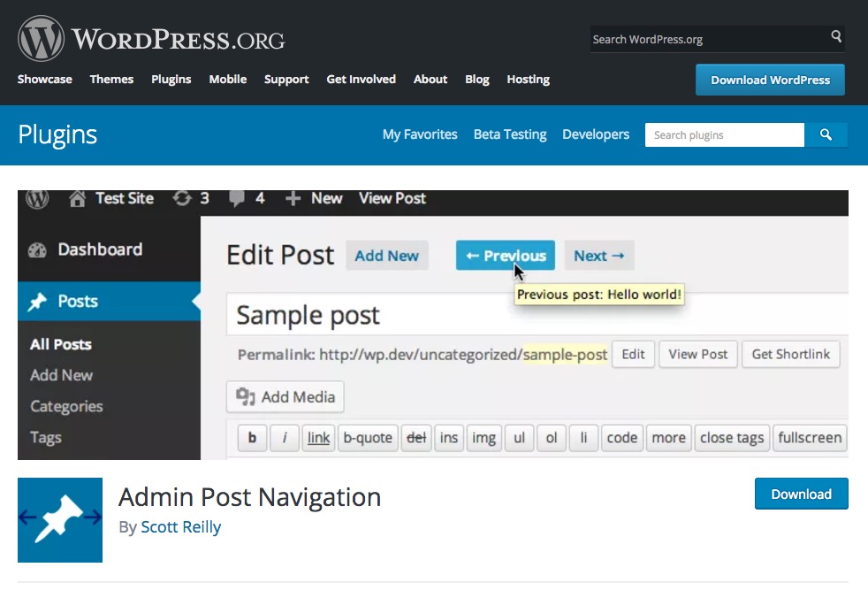Screen dimensions: 868x598
Task: Click the magnifier icon in WordPress.org search
Action: coord(836,37)
